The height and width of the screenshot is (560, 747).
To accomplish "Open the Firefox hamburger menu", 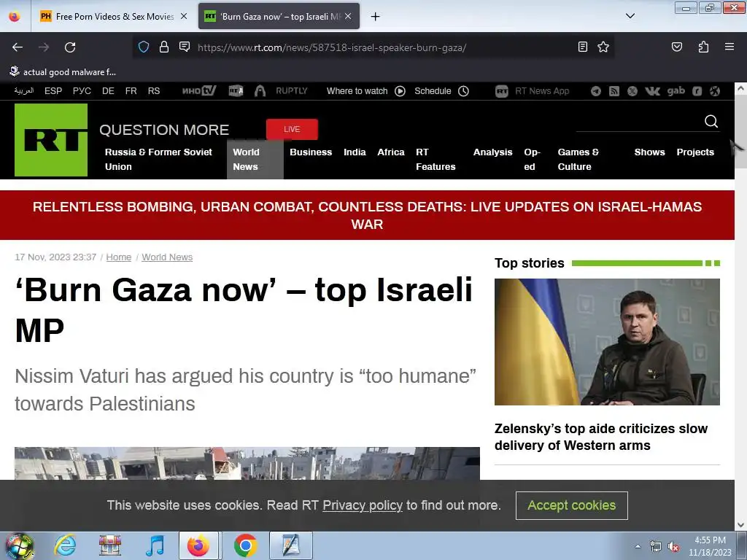I will [729, 47].
